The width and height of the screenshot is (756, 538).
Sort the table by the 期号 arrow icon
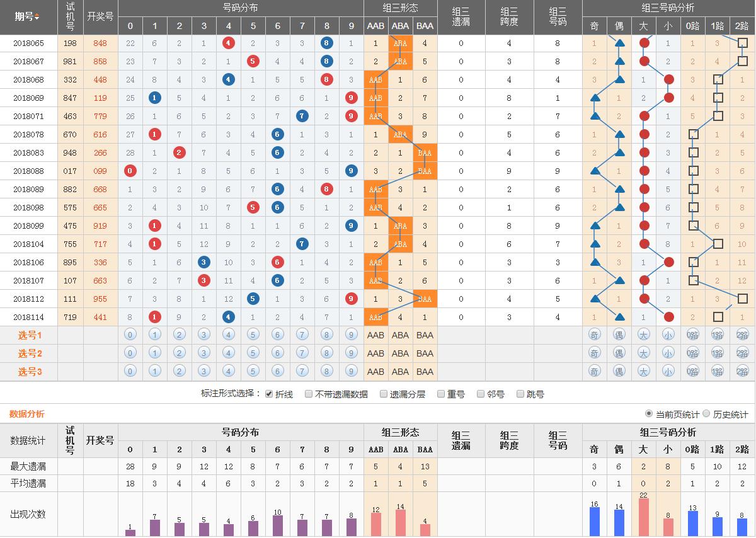37,17
